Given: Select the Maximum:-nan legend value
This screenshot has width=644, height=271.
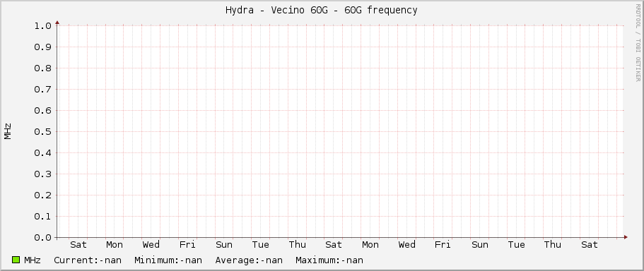Looking at the screenshot, I should point(329,260).
